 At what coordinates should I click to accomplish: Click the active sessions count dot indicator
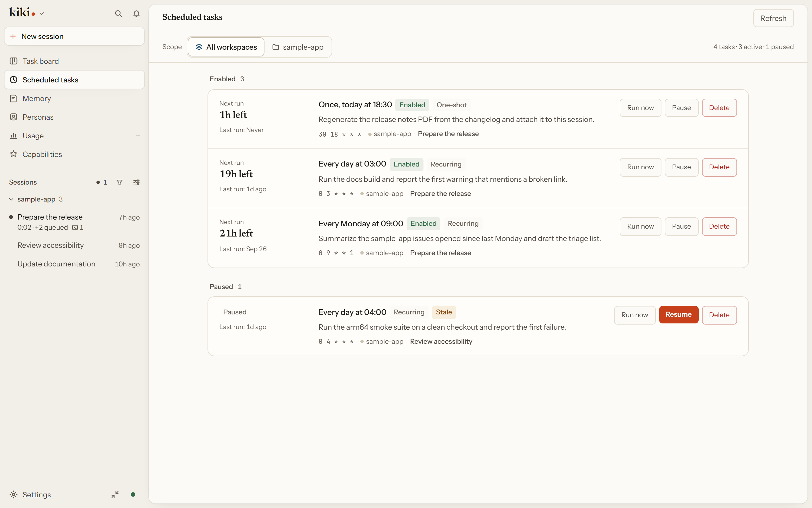[101, 182]
